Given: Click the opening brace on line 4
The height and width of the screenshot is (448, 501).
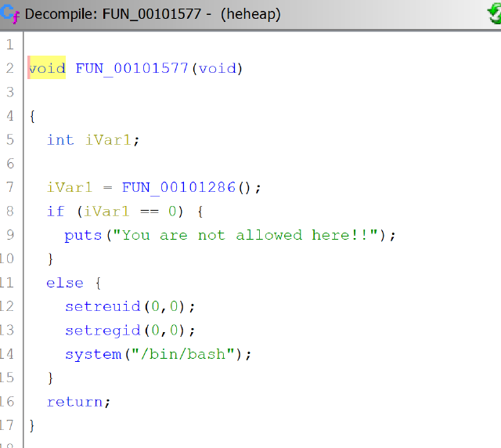Looking at the screenshot, I should point(32,117).
